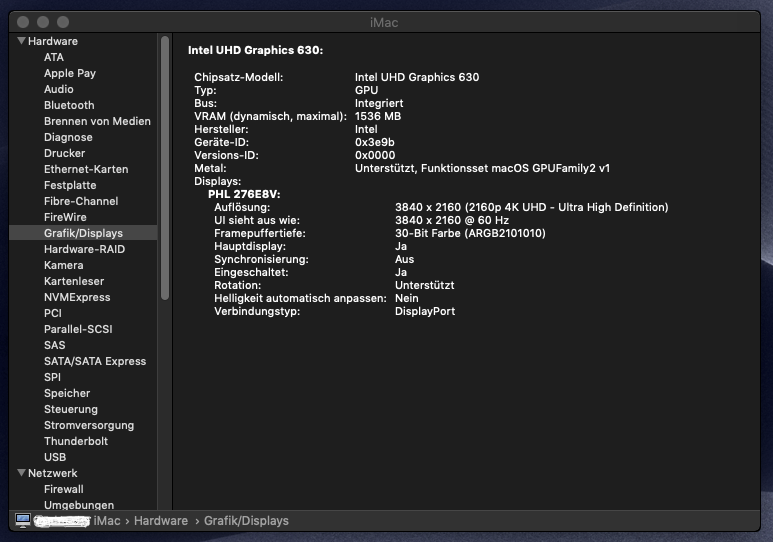Select Umgebungen under Netzwerk
773x542 pixels.
(x=79, y=505)
